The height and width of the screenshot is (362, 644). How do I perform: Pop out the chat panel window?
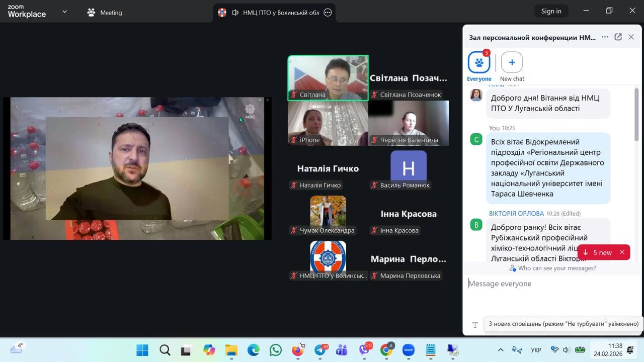pyautogui.click(x=618, y=37)
